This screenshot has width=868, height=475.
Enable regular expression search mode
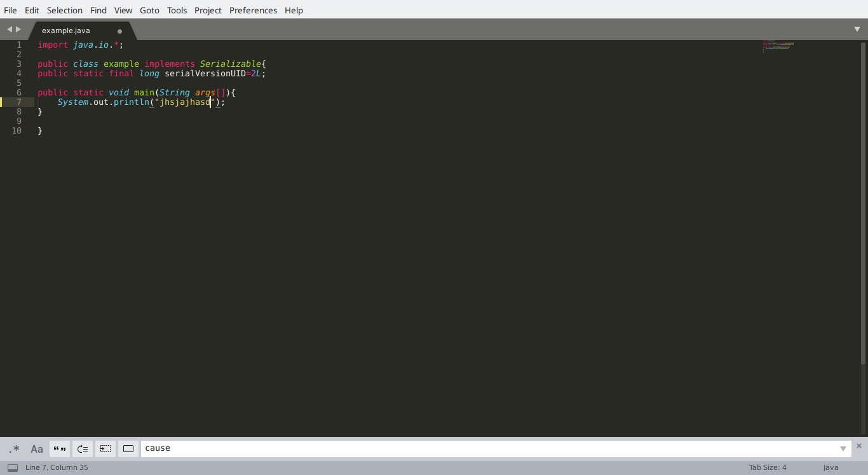click(14, 449)
